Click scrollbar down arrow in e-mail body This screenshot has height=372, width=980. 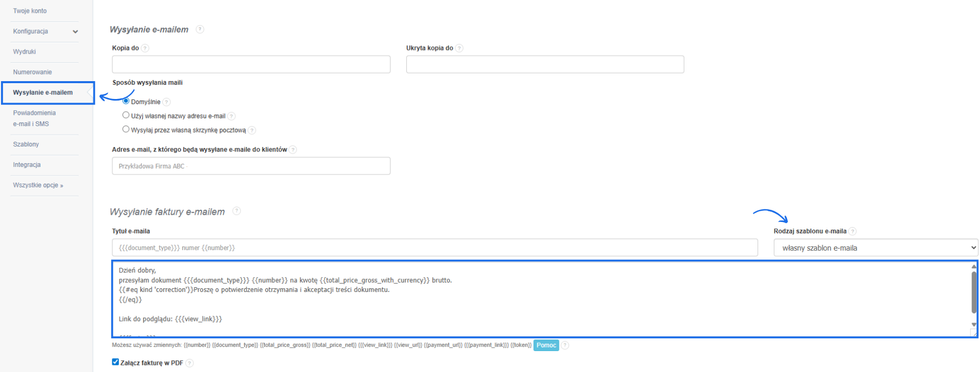pyautogui.click(x=974, y=325)
